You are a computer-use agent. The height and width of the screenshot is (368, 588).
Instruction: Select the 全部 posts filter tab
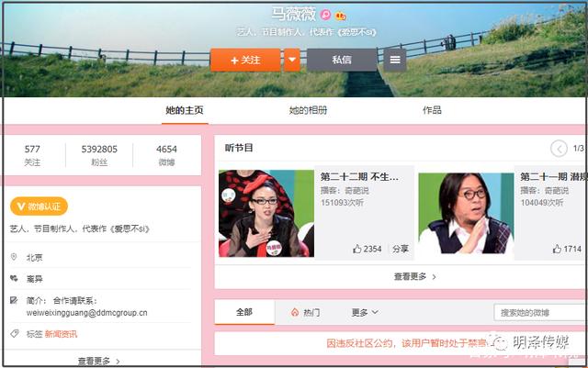click(x=244, y=312)
